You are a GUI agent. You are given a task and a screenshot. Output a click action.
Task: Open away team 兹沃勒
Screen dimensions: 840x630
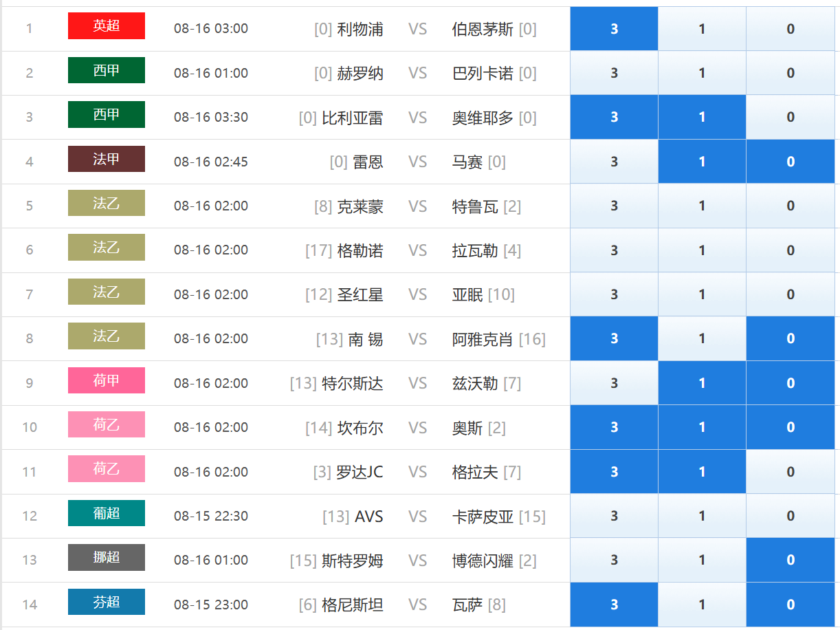click(475, 383)
